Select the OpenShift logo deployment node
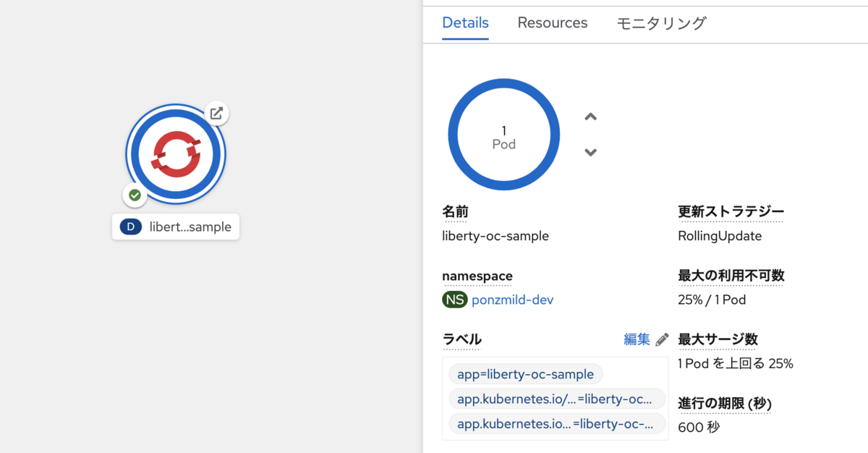The image size is (868, 453). pos(176,155)
